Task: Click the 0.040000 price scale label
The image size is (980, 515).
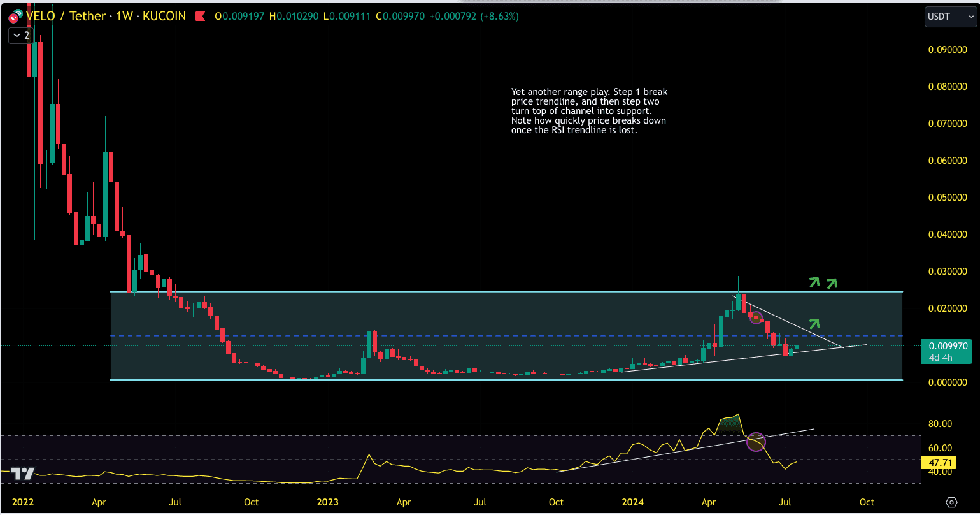Action: tap(948, 235)
